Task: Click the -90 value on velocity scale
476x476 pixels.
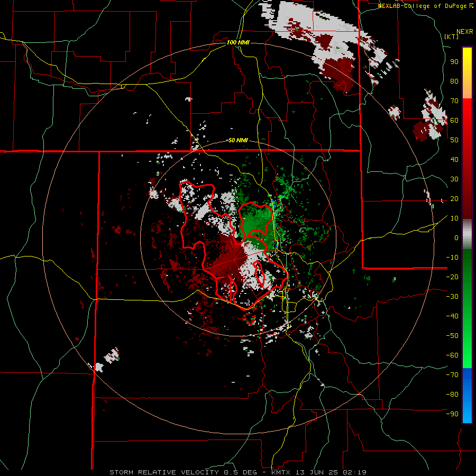Action: tap(452, 414)
